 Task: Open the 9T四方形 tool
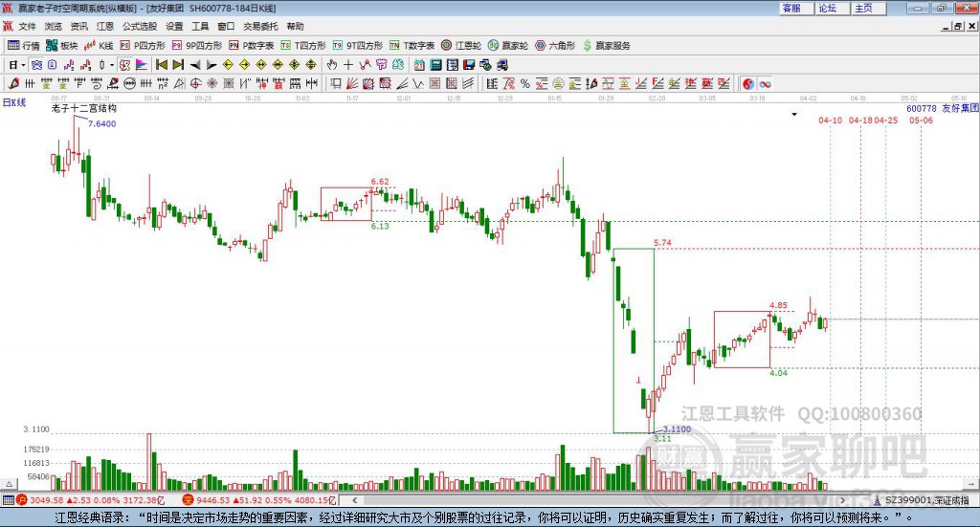[358, 46]
